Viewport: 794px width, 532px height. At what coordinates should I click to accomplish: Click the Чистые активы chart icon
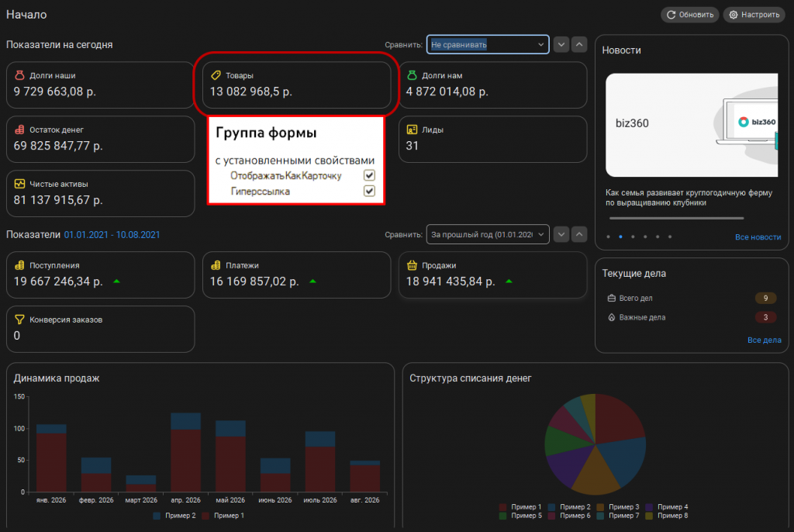click(19, 184)
